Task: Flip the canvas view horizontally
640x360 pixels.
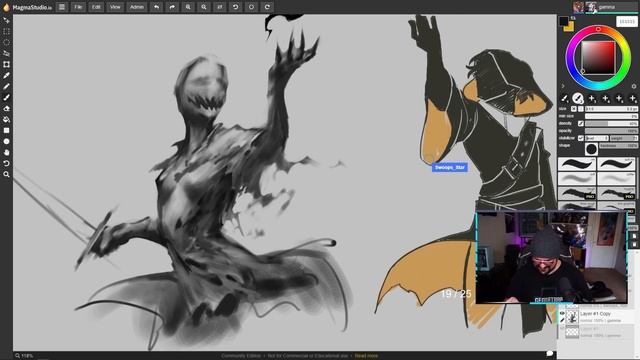Action: [x=220, y=7]
